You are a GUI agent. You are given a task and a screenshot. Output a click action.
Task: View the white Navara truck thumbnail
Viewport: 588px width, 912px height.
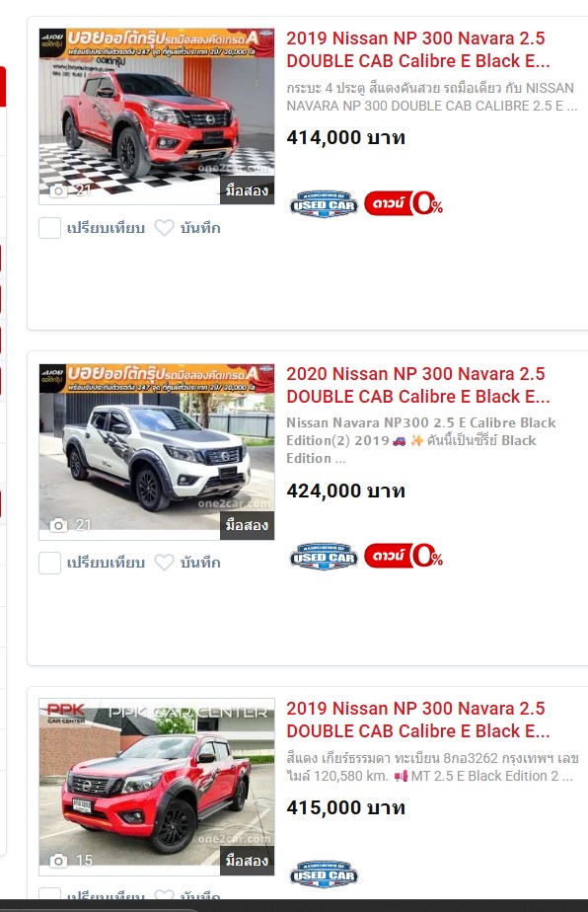click(x=157, y=452)
